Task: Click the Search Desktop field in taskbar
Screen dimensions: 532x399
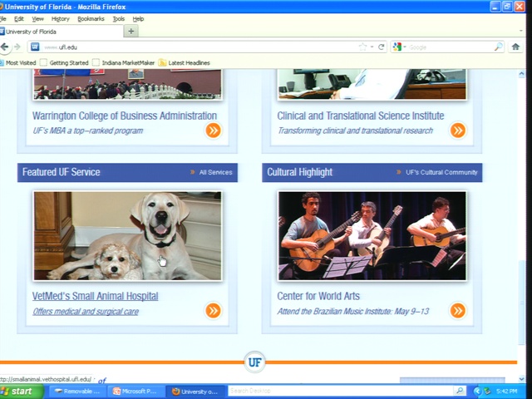Action: (341, 391)
